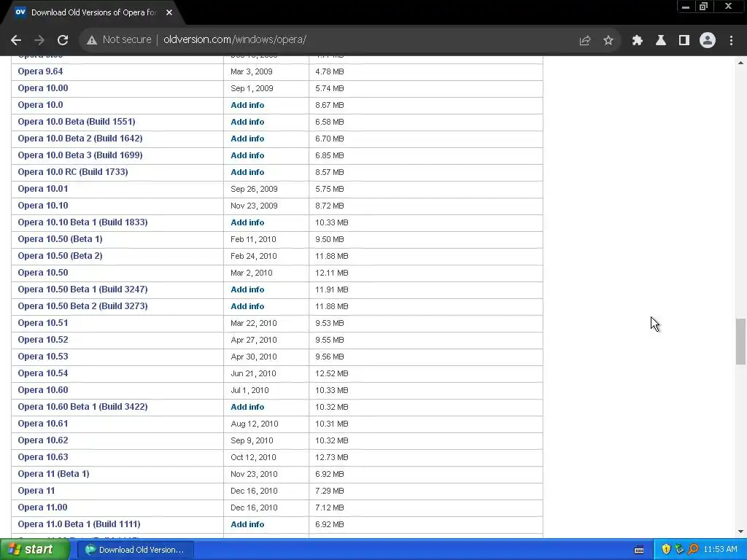Open the Opera 10.61 link
The height and width of the screenshot is (560, 747).
pos(43,424)
